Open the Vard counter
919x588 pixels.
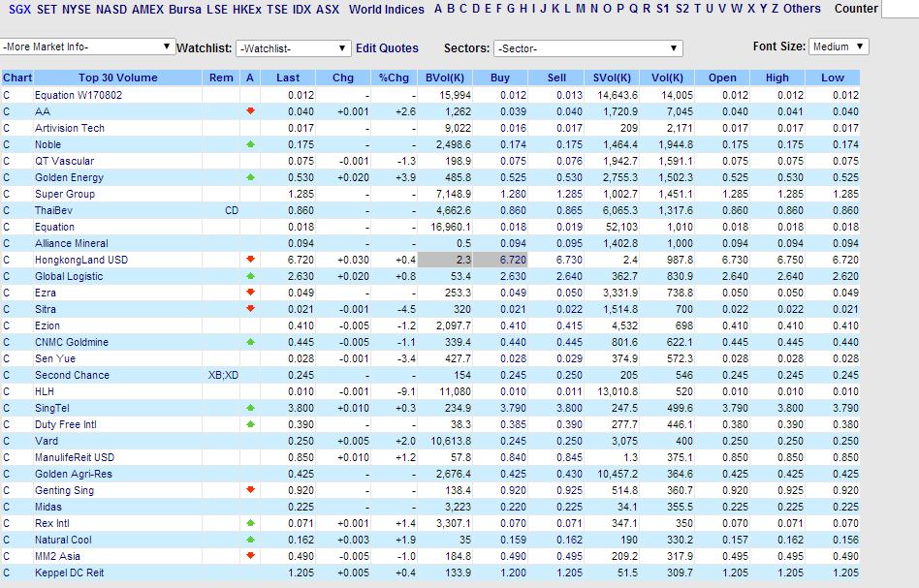[47, 441]
